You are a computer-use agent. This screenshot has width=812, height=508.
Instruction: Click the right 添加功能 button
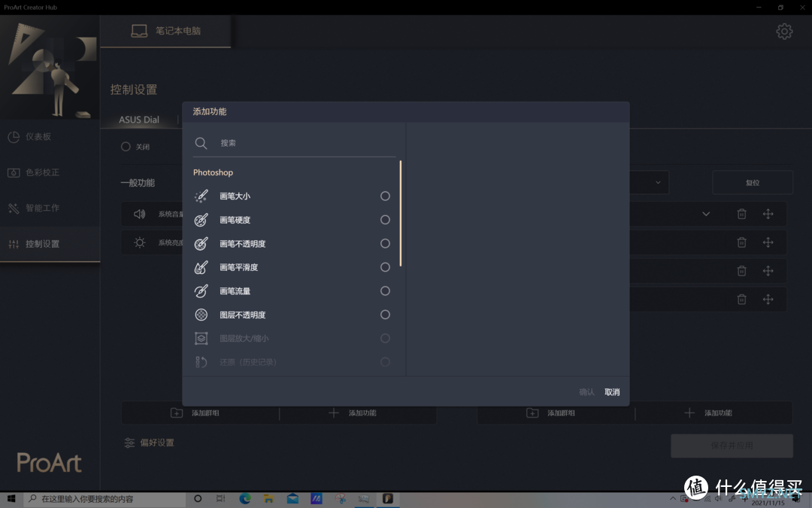tap(713, 413)
